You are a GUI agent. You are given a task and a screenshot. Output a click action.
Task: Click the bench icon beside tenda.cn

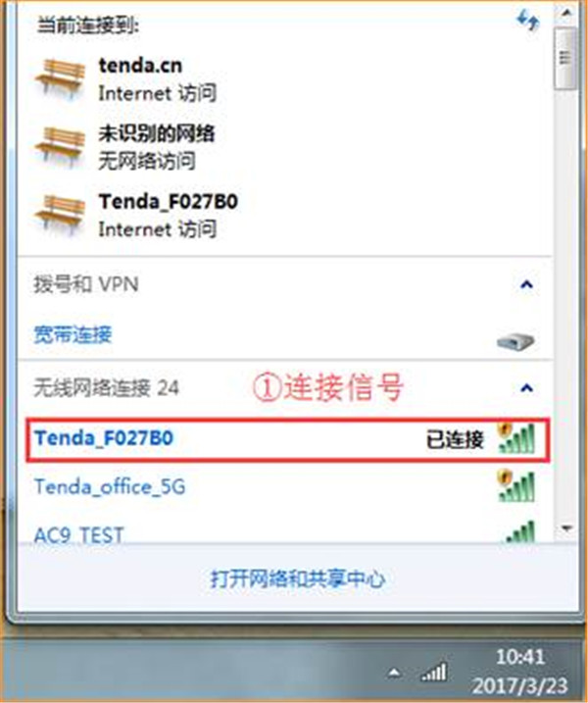61,78
